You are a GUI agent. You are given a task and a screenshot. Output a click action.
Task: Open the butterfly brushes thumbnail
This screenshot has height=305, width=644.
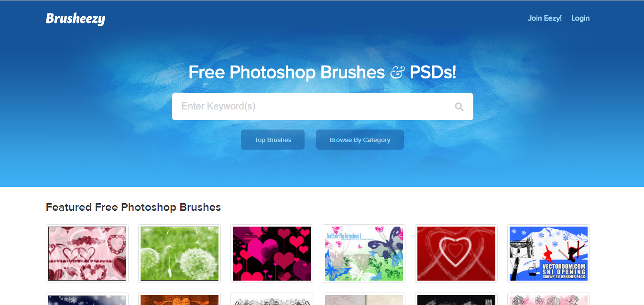[364, 253]
